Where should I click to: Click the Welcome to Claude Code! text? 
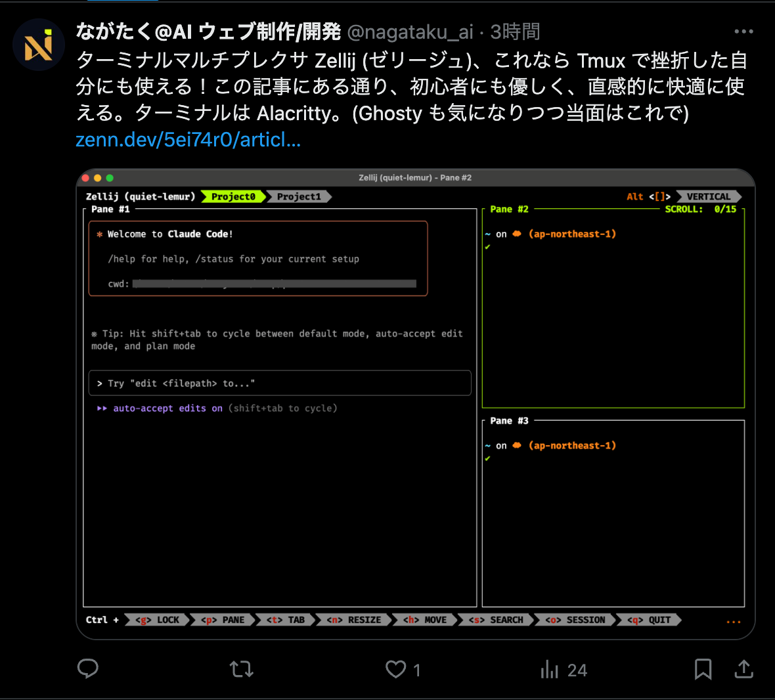click(170, 234)
